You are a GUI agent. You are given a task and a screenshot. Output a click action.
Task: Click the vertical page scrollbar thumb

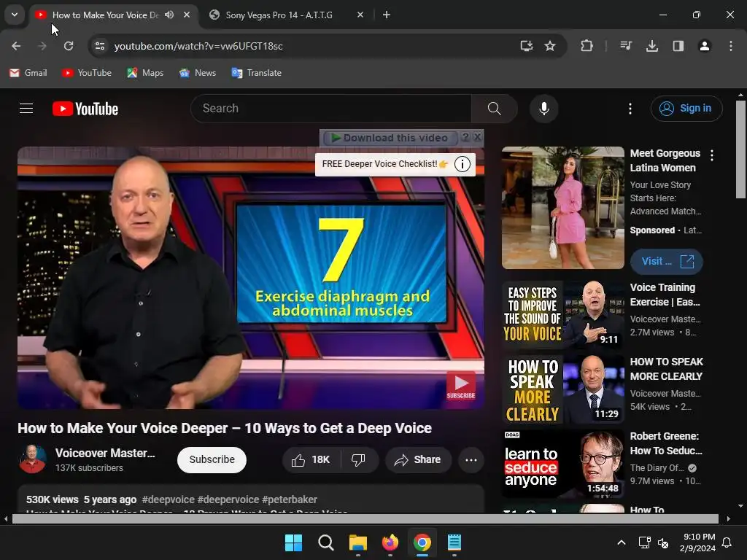point(740,149)
